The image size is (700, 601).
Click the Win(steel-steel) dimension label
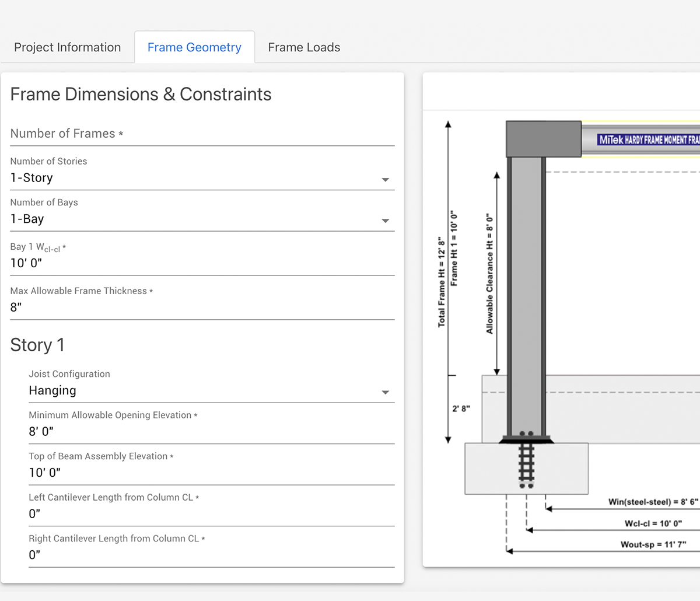(653, 502)
